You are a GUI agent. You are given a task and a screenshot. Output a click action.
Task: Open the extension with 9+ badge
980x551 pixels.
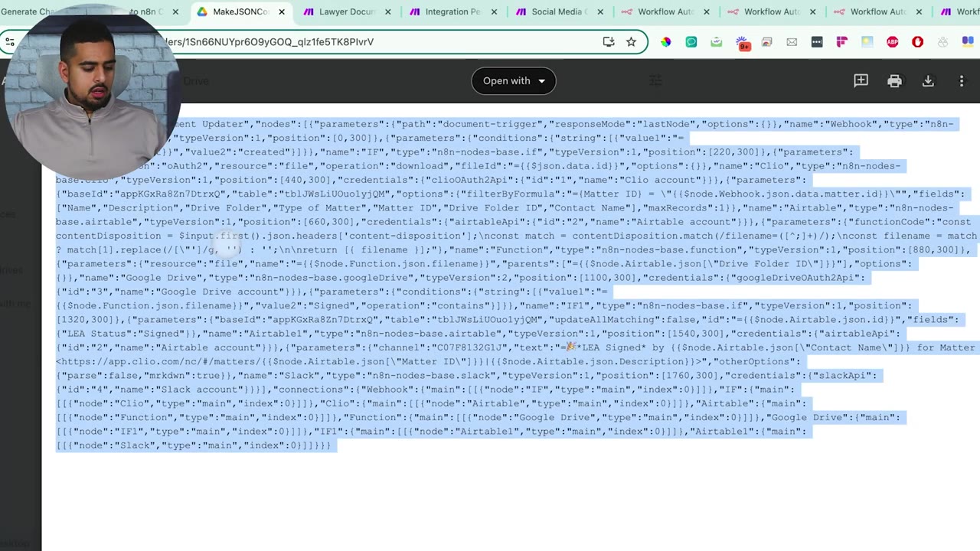coord(743,43)
